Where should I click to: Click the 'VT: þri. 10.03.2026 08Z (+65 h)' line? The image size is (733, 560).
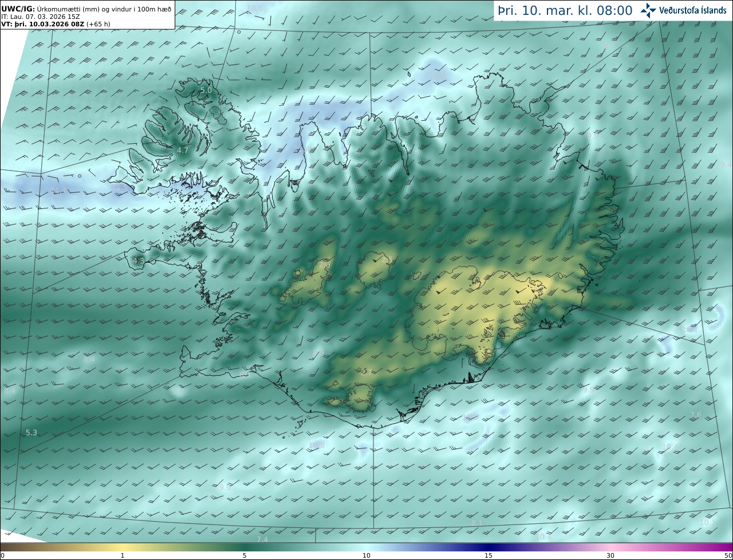tap(56, 25)
